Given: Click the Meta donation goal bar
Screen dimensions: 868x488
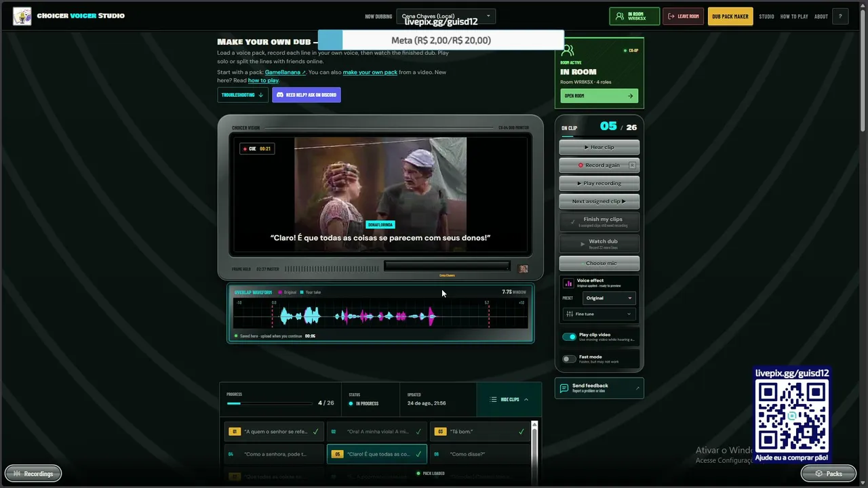Looking at the screenshot, I should tap(441, 40).
